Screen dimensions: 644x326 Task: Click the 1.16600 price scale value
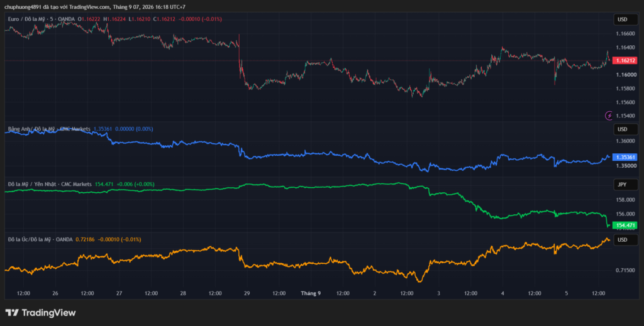(625, 33)
